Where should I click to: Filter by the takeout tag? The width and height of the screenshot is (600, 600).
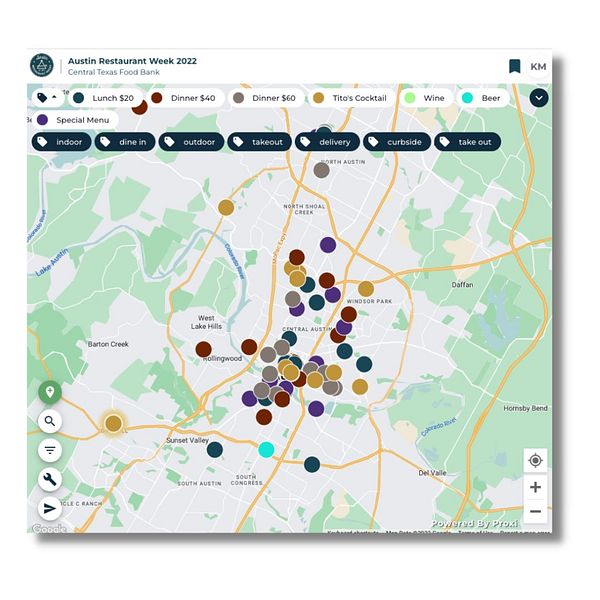click(259, 142)
